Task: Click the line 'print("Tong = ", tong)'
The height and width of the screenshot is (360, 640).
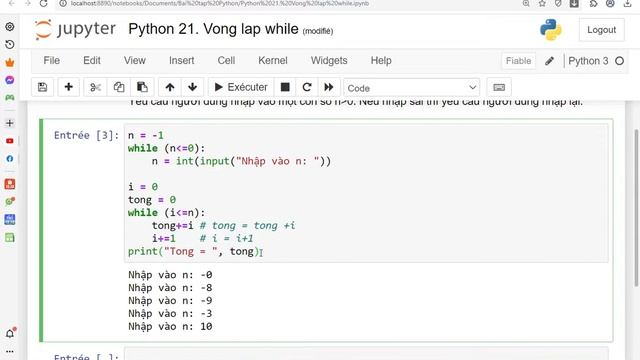Action: click(193, 251)
